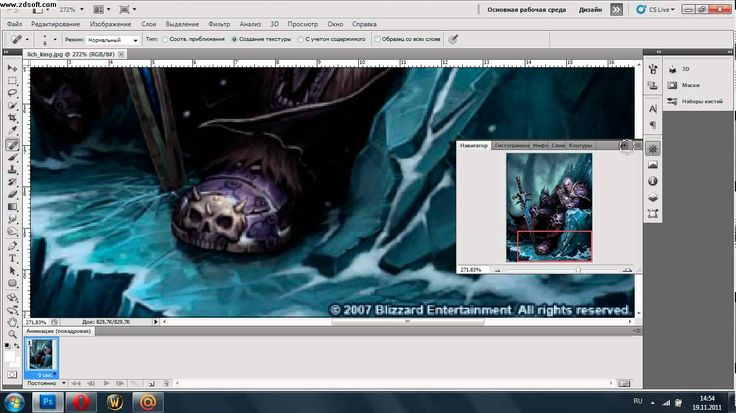Image resolution: width=736 pixels, height=413 pixels.
Task: Switch to Основная рабочая среда workspace
Action: (526, 9)
